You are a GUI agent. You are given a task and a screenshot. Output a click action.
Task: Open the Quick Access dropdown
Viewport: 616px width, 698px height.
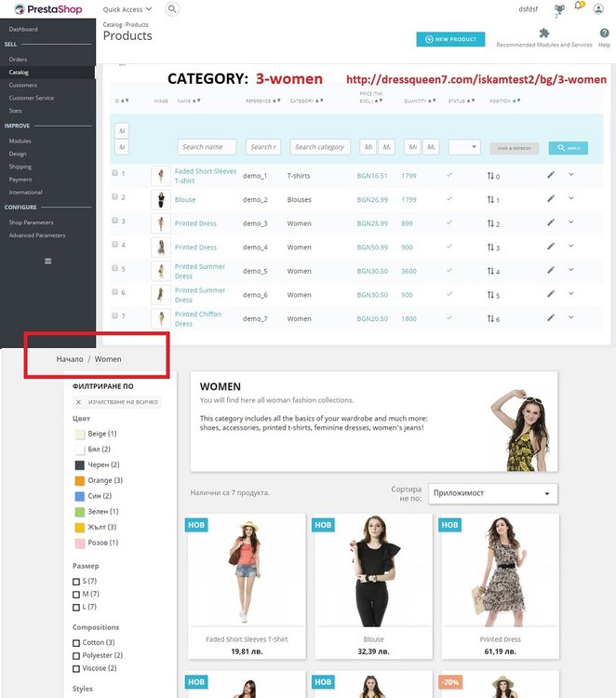pos(127,9)
